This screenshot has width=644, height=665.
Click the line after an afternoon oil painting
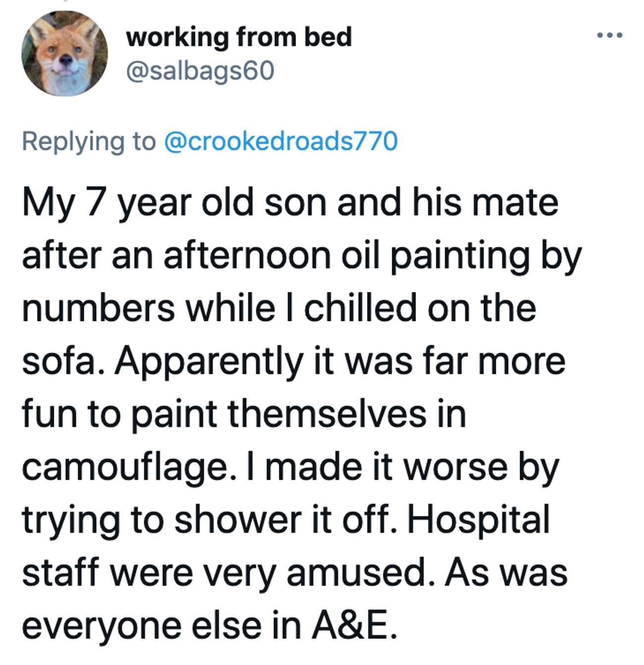tap(302, 257)
